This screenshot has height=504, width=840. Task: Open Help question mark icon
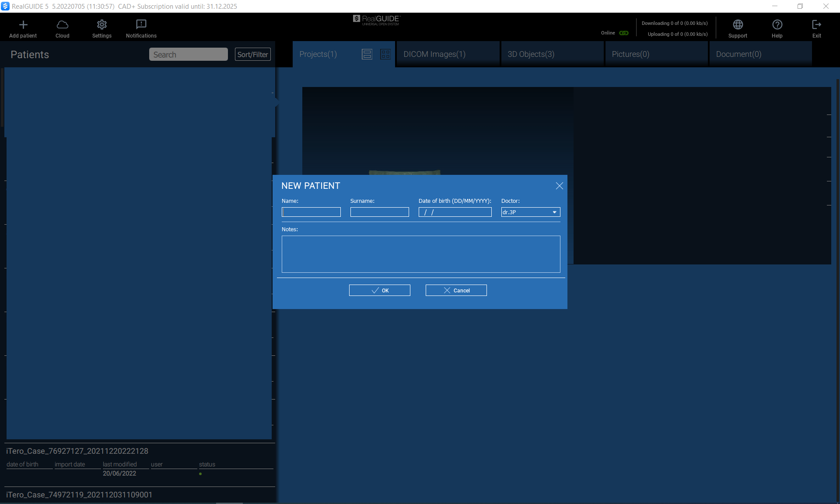pyautogui.click(x=777, y=25)
